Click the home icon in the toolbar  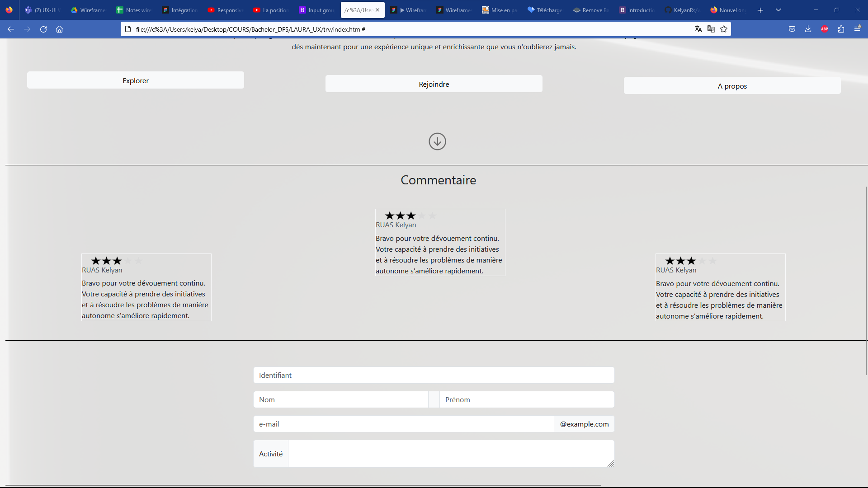coord(59,29)
